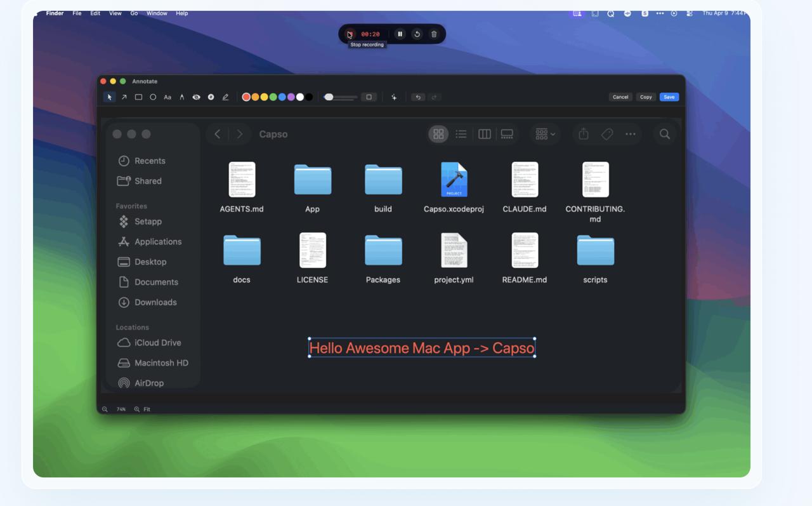Image resolution: width=812 pixels, height=506 pixels.
Task: Toggle the square shape fill button
Action: pos(369,97)
